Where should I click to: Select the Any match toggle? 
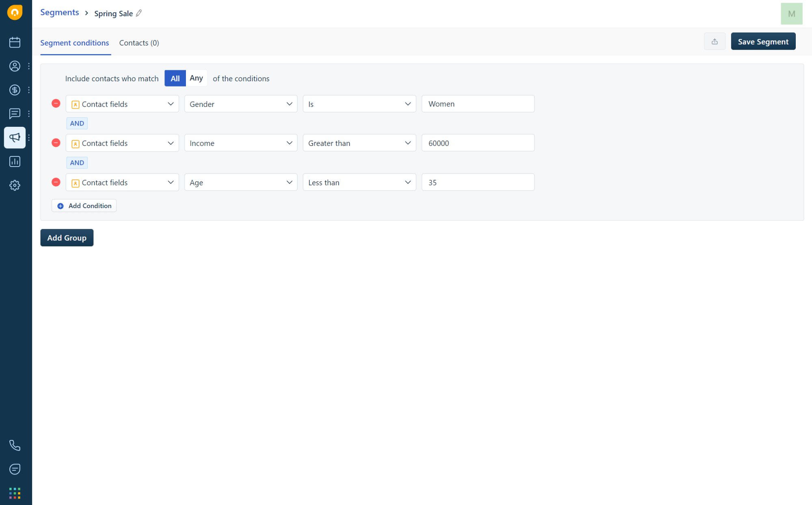tap(196, 78)
